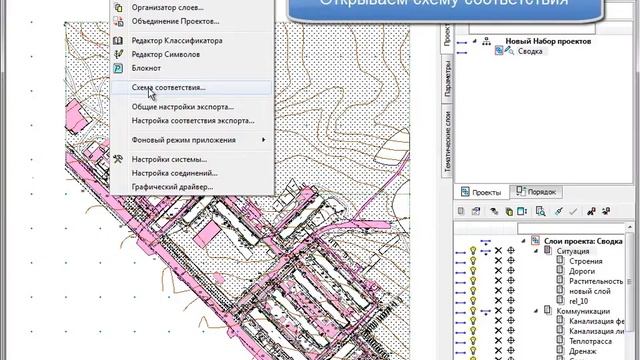Click the search field above Новый Набор проектов
This screenshot has height=360, width=640.
[532, 29]
